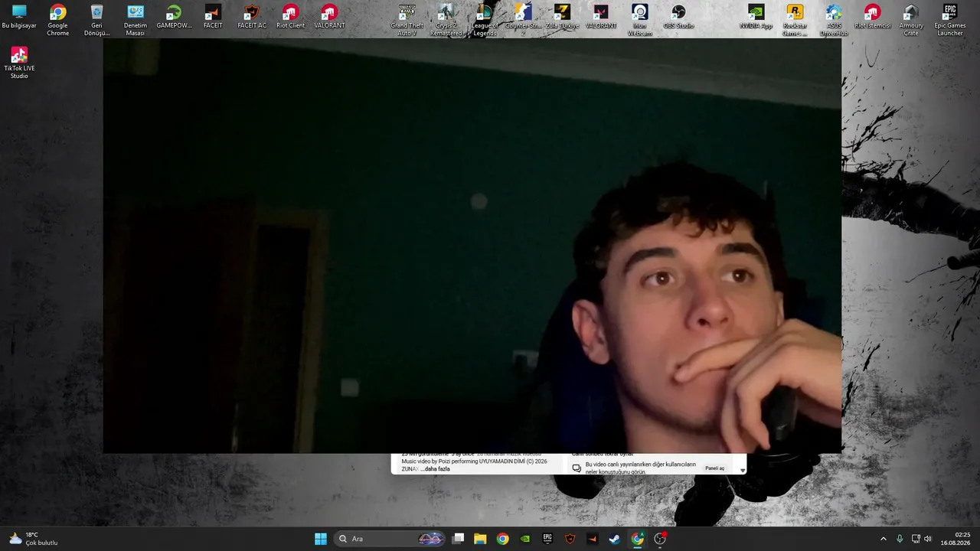Select the NVIDIA App desktop shortcut
Viewport: 980px width, 551px height.
[x=756, y=17]
